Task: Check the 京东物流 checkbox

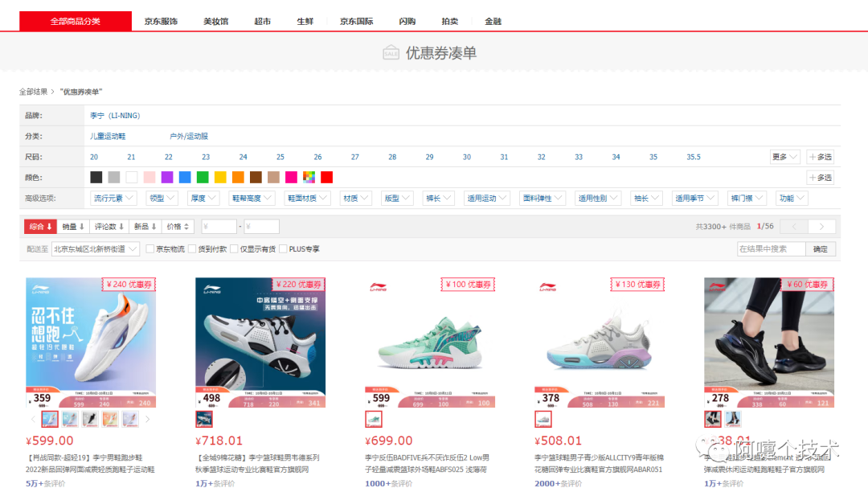Action: [x=150, y=249]
